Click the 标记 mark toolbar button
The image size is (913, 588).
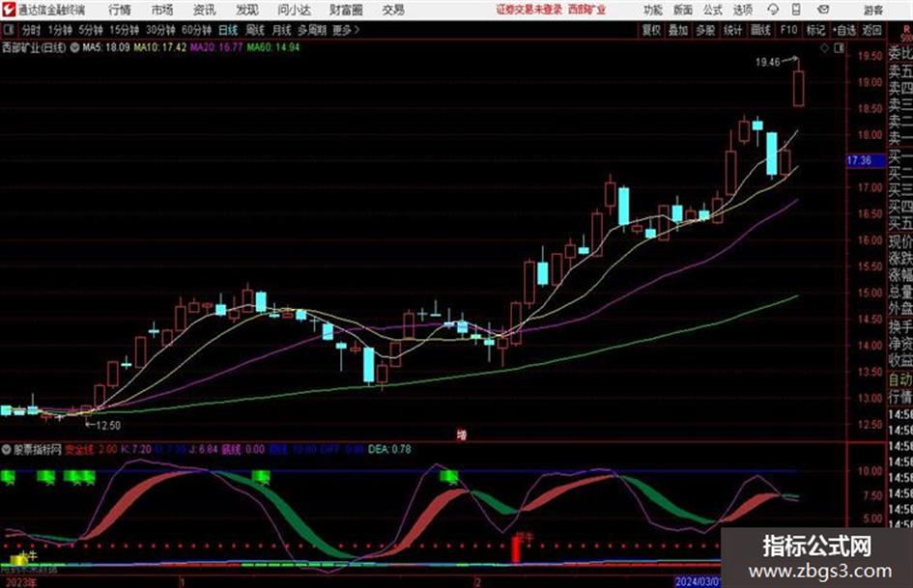(815, 30)
